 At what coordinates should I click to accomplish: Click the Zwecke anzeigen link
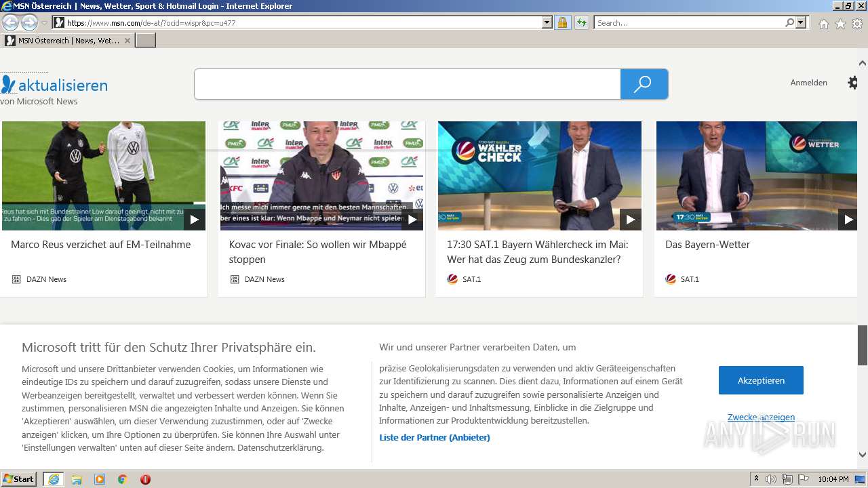pos(761,418)
